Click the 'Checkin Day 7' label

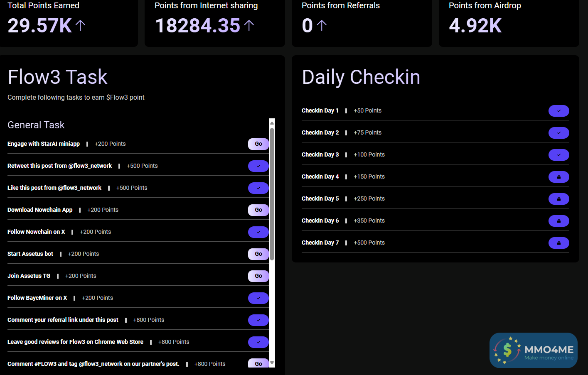pos(320,243)
